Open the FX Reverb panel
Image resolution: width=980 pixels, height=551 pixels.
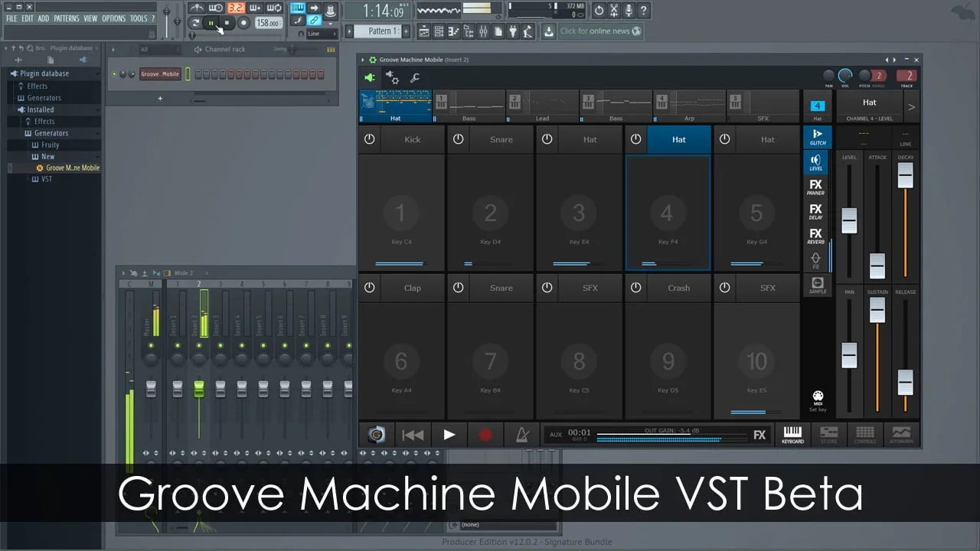click(817, 235)
